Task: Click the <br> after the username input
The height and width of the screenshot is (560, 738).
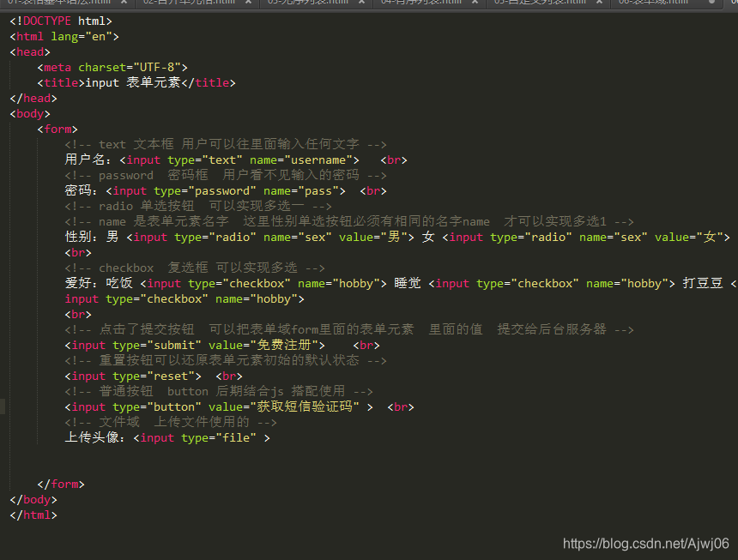Action: 394,160
